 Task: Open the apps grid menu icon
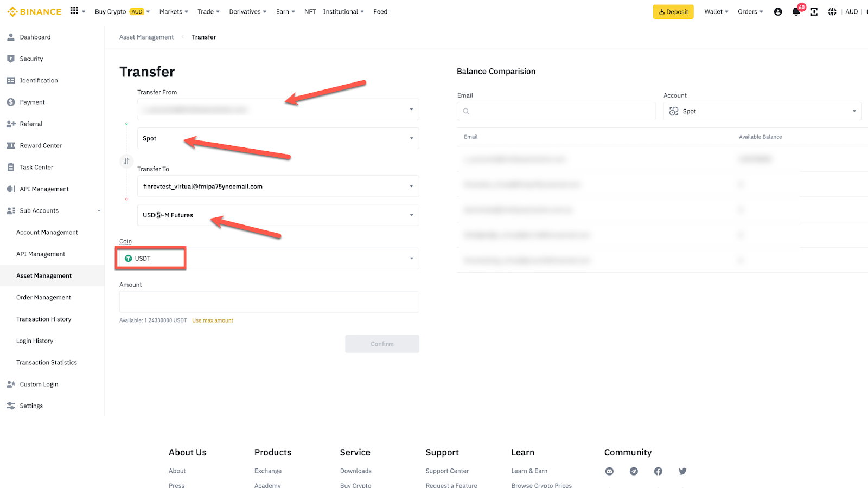click(x=74, y=11)
